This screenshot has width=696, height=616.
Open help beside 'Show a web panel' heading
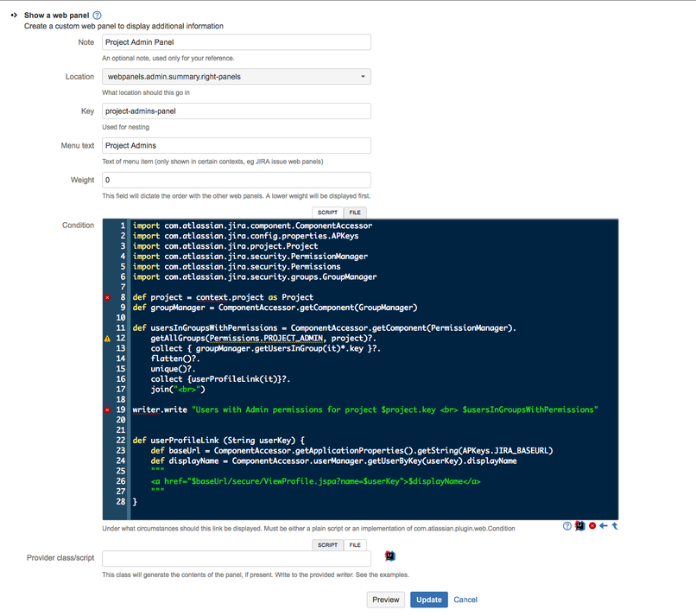pos(97,15)
